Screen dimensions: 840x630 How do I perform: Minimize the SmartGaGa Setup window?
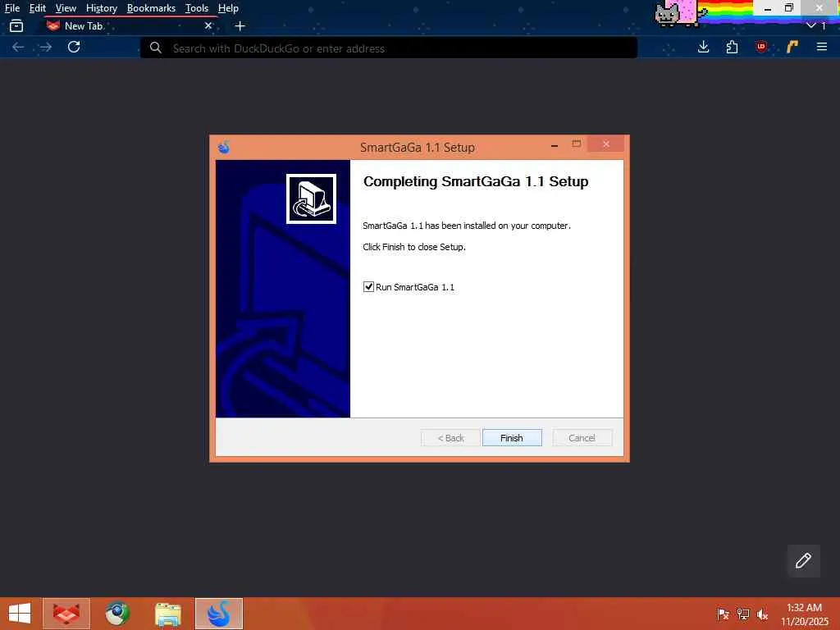pos(555,144)
